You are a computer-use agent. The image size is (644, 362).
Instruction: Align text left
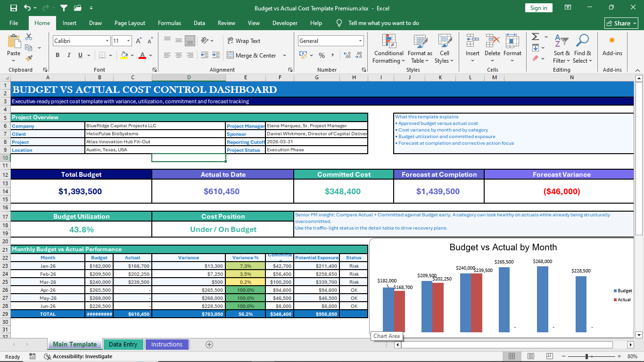[x=167, y=55]
